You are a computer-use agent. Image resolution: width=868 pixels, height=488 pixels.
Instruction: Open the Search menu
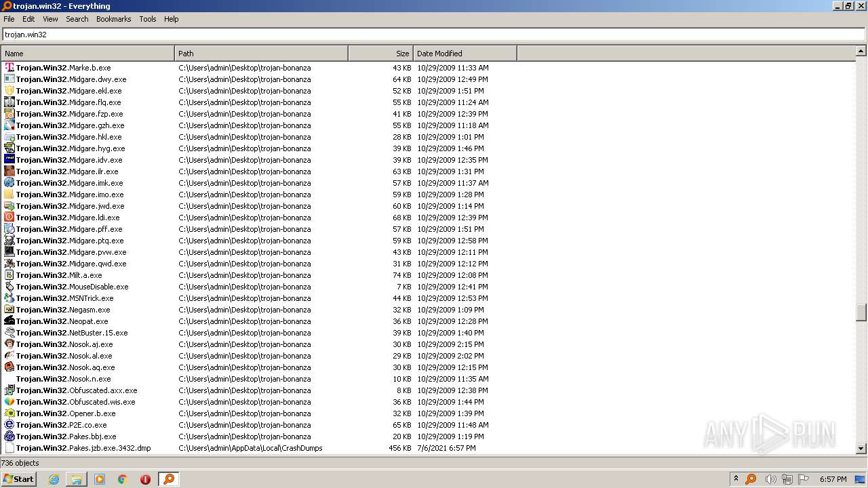tap(77, 19)
